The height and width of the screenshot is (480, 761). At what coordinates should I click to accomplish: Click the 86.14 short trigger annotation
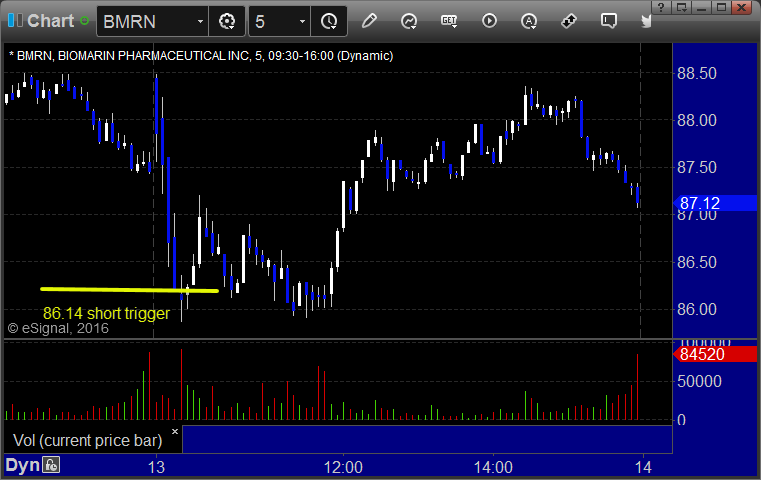pyautogui.click(x=106, y=314)
